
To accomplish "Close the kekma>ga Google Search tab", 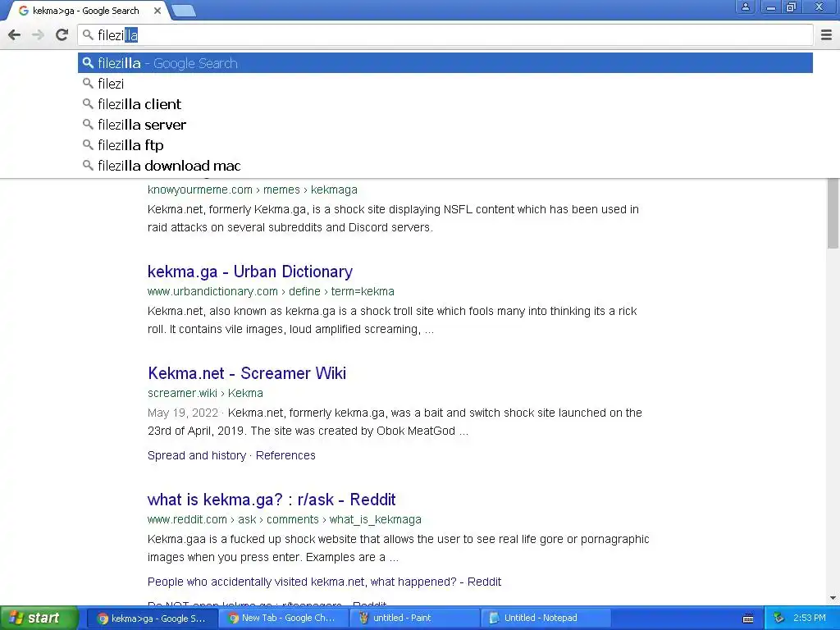I will click(x=157, y=10).
